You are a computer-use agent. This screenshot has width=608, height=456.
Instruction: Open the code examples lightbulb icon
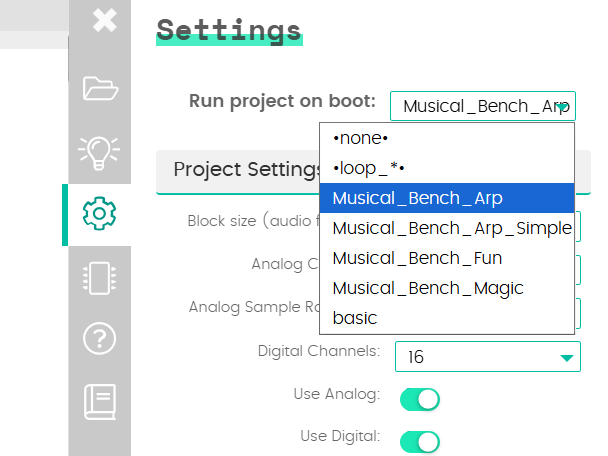pyautogui.click(x=100, y=150)
